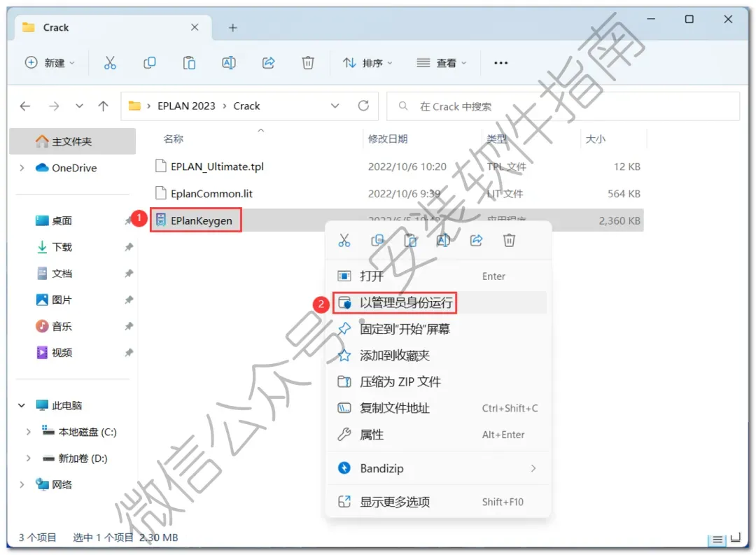
Task: Choose 压缩为 ZIP 文件 menu item
Action: (x=439, y=382)
